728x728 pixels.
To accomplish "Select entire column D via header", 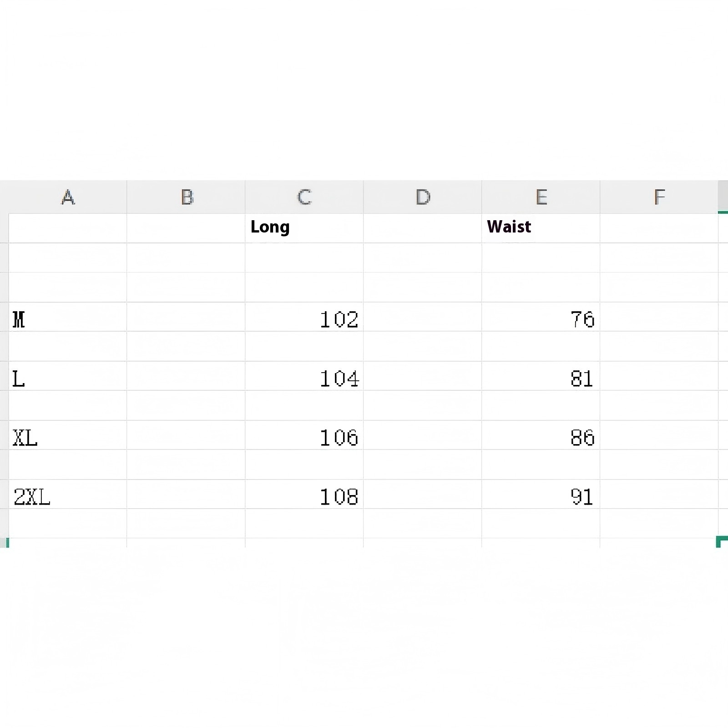I will pos(422,197).
